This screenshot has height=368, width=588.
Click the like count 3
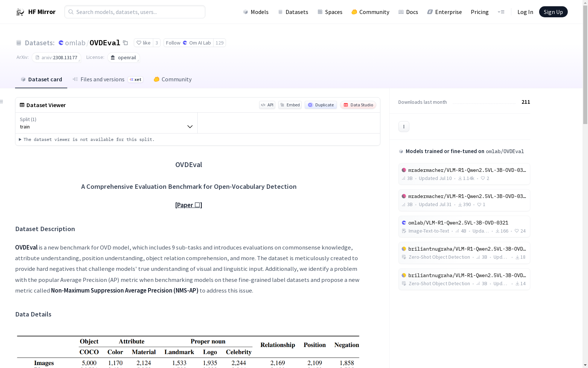coord(157,43)
